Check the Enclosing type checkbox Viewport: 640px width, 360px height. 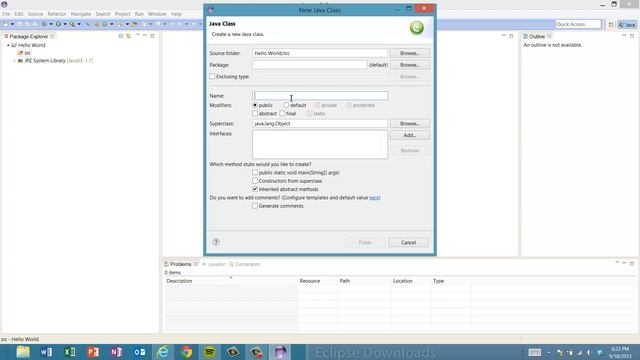tap(212, 76)
